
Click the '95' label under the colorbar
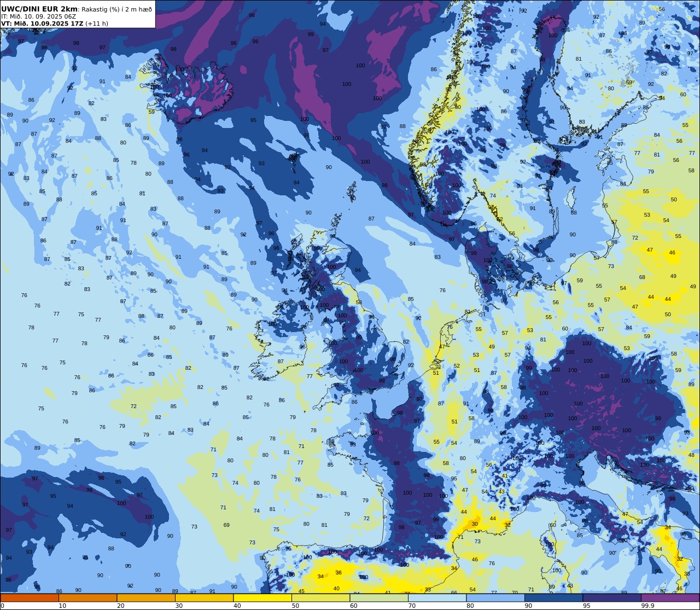(586, 606)
